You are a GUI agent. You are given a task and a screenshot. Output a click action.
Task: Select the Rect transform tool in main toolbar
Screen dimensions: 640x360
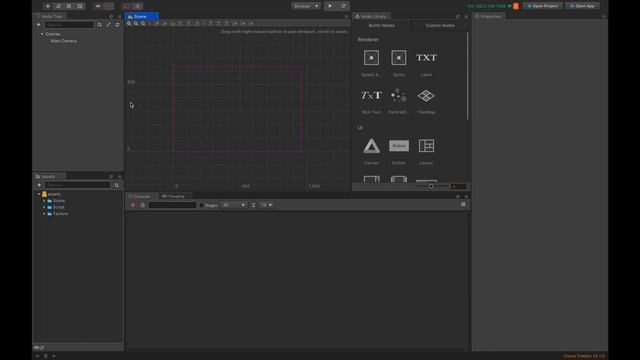coord(80,6)
